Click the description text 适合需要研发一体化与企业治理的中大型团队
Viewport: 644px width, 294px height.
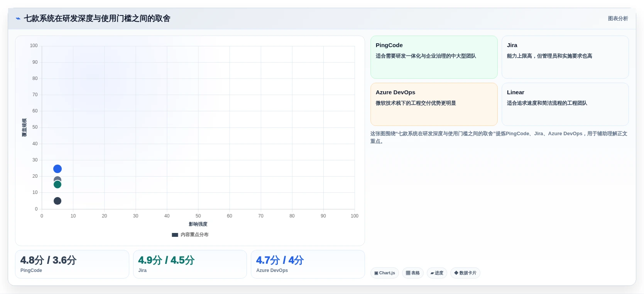point(426,56)
